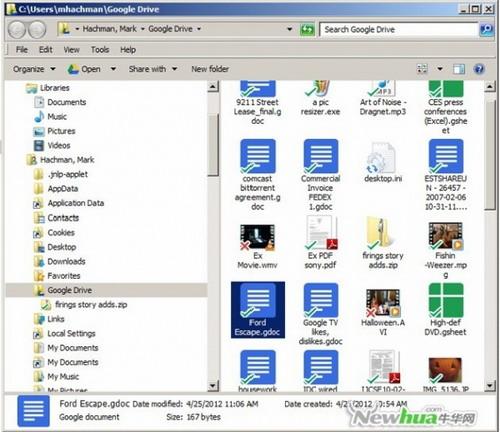
Task: Select the ESTSHAREUN - 26457 document icon
Action: (x=446, y=156)
